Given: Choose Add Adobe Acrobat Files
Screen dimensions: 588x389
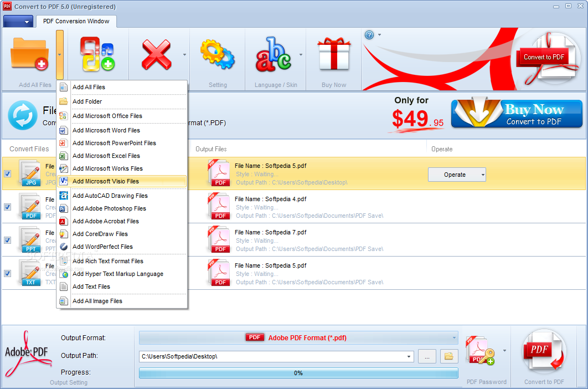Looking at the screenshot, I should 122,221.
